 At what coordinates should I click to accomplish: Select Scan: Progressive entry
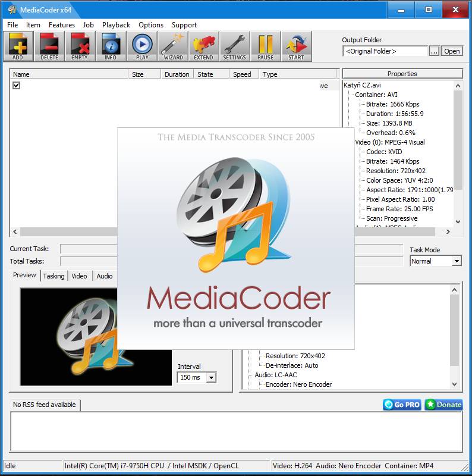point(392,218)
